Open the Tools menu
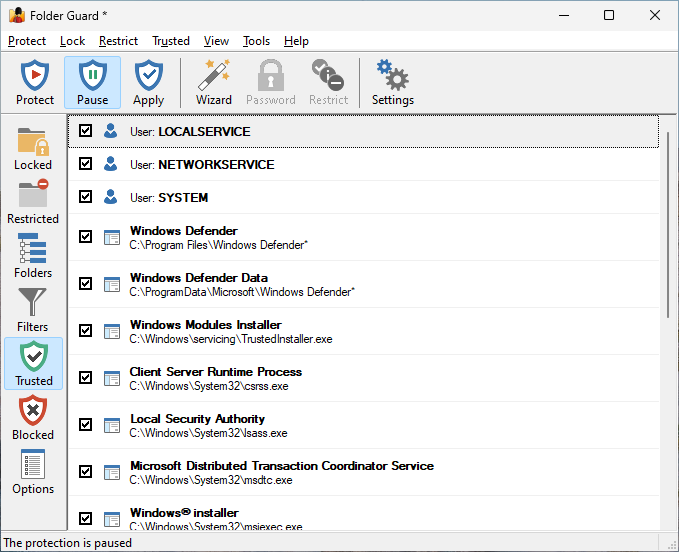This screenshot has width=679, height=552. pyautogui.click(x=256, y=41)
